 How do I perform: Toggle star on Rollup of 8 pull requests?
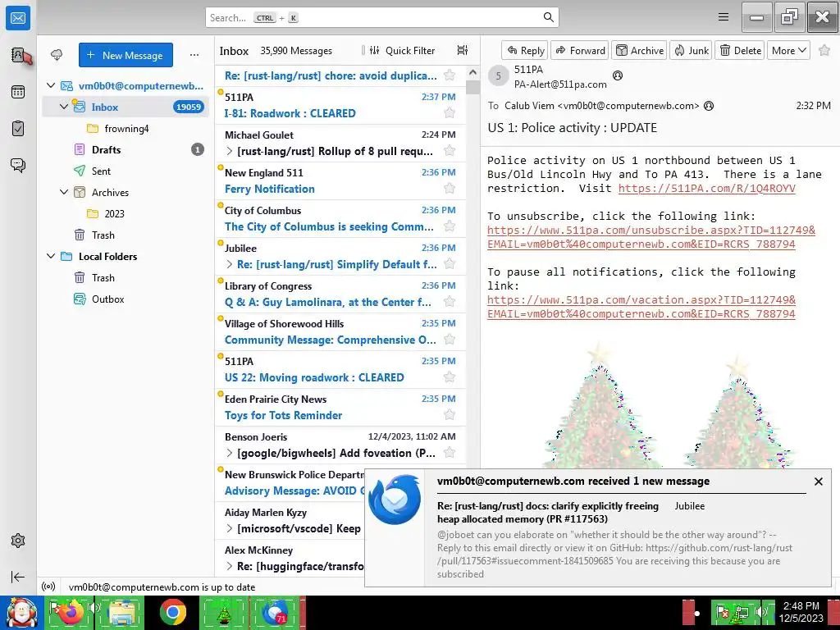point(450,151)
